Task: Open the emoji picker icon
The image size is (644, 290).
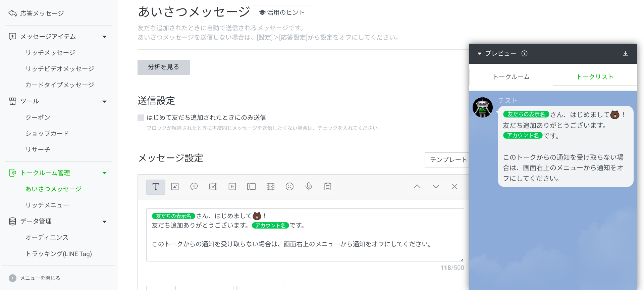Action: (x=289, y=187)
